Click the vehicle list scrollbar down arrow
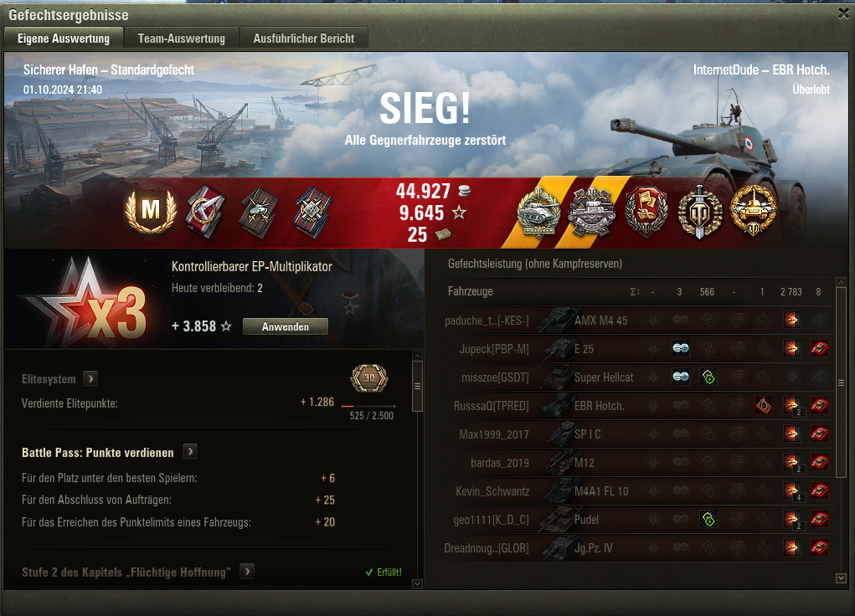This screenshot has height=616, width=855. click(x=842, y=577)
